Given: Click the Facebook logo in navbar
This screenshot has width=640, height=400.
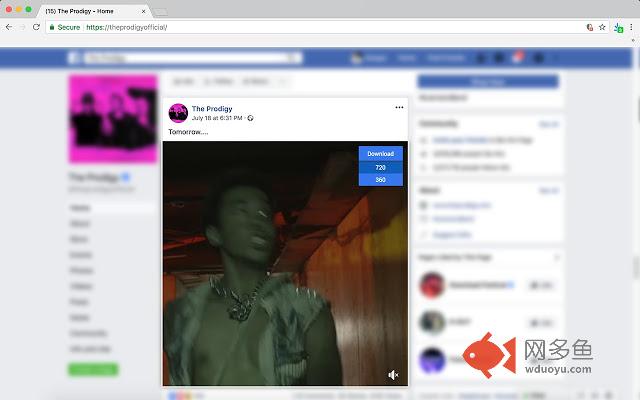Looking at the screenshot, I should 73,58.
